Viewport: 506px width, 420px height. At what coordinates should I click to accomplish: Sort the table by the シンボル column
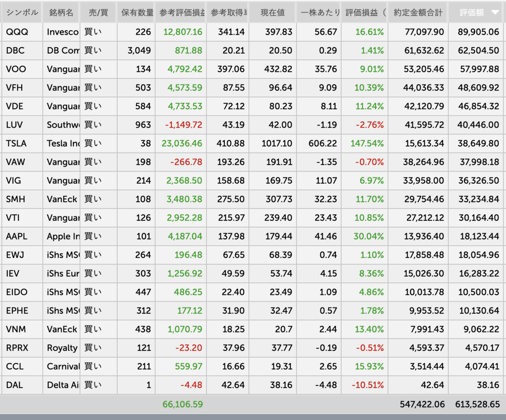point(21,12)
